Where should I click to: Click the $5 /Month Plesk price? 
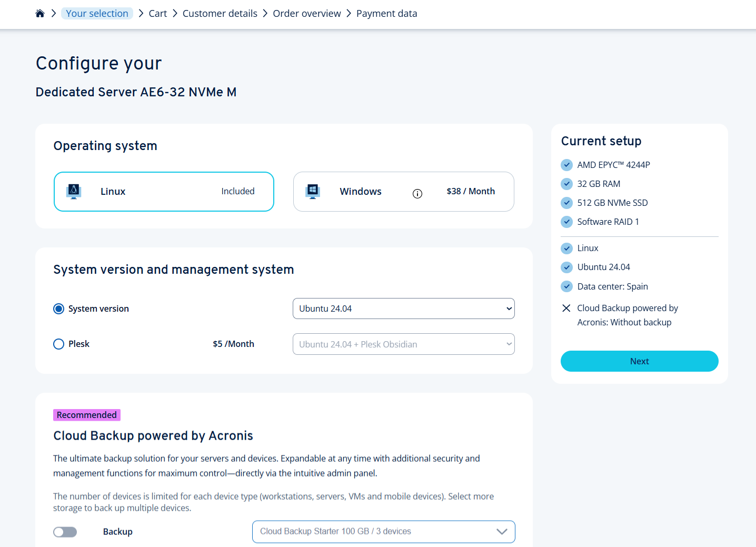click(x=234, y=344)
